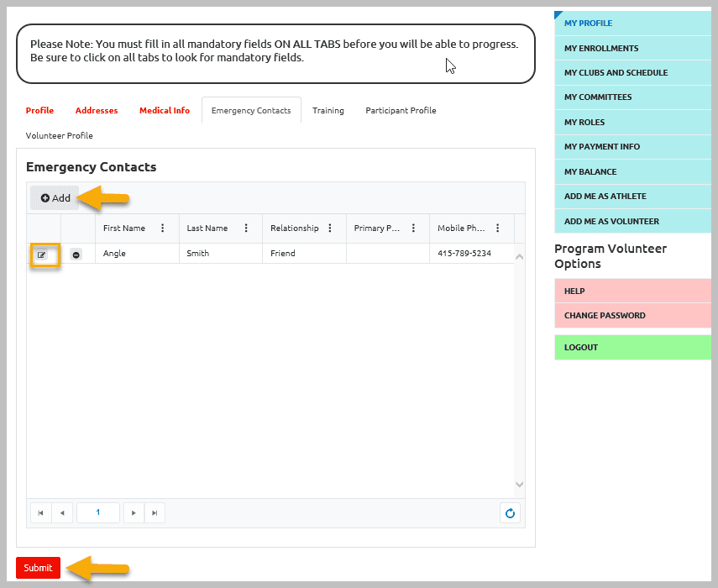Select the Emergency Contacts tab

coord(251,110)
